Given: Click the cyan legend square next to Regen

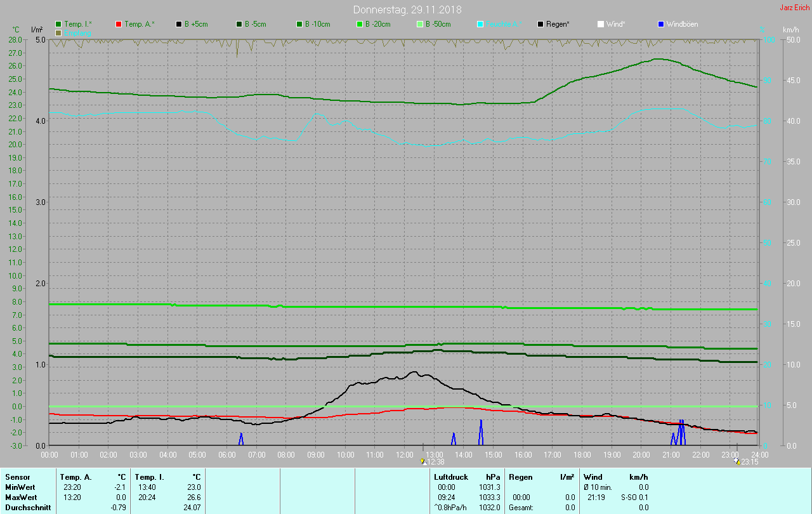Looking at the screenshot, I should [480, 24].
